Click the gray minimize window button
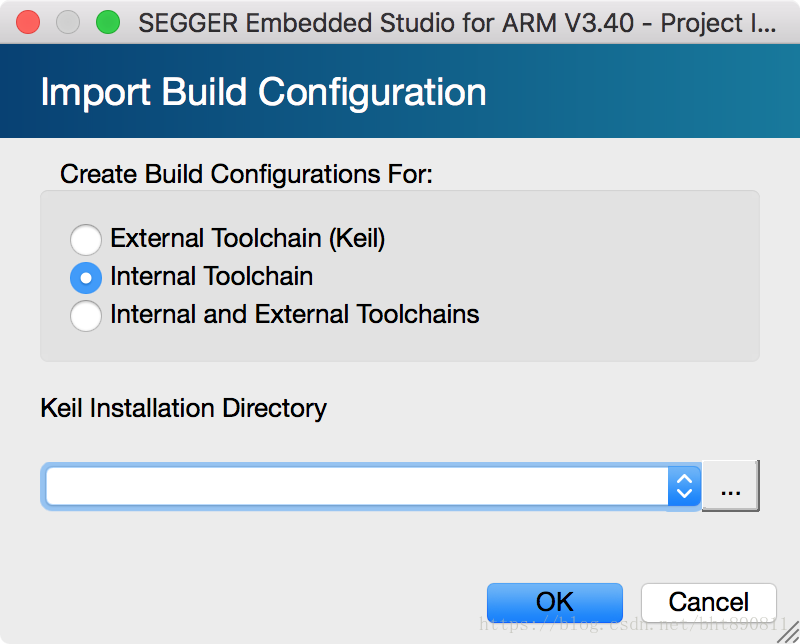The width and height of the screenshot is (800, 644). click(68, 22)
